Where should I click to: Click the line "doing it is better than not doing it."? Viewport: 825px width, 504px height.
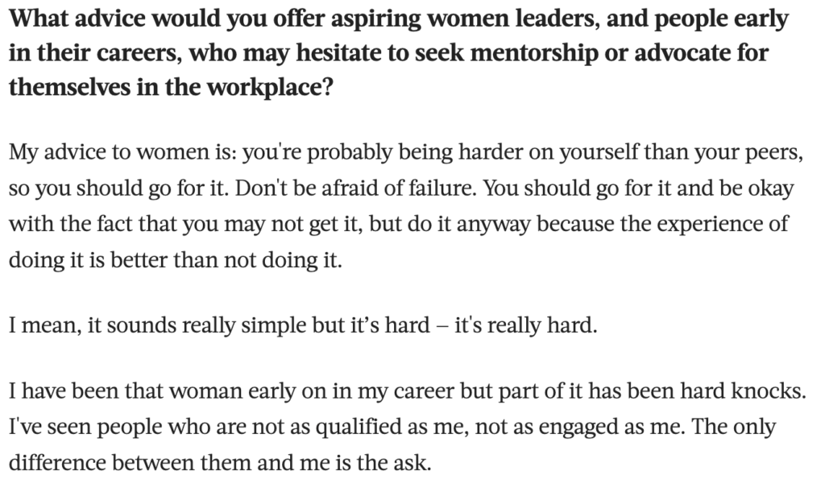pyautogui.click(x=176, y=259)
